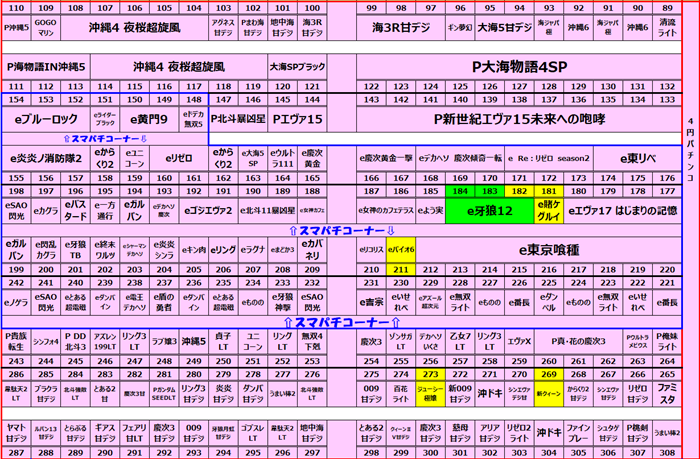
Task: Select the e黄門9 cell
Action: coord(149,119)
